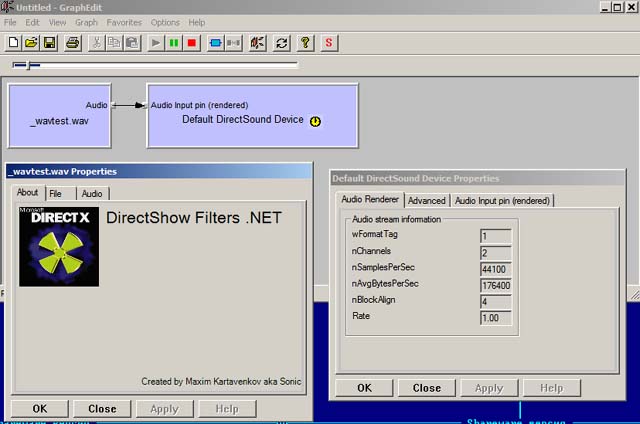Click the wFormatTag value field
Screen dimensions: 640x424
coord(496,236)
